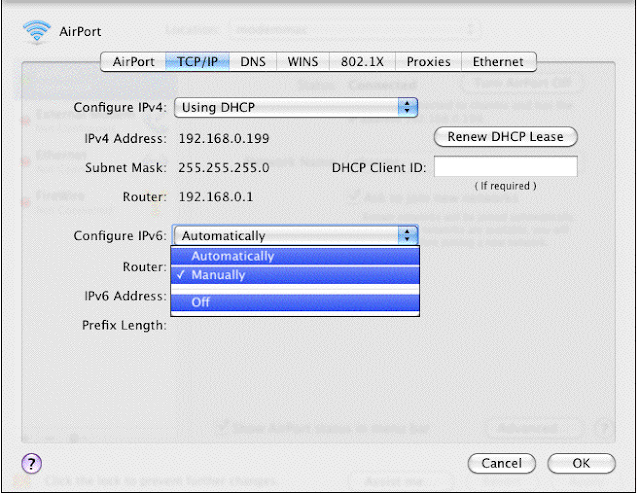Image resolution: width=640 pixels, height=494 pixels.
Task: Click the subnet mask 255.255.255.0
Action: (224, 168)
